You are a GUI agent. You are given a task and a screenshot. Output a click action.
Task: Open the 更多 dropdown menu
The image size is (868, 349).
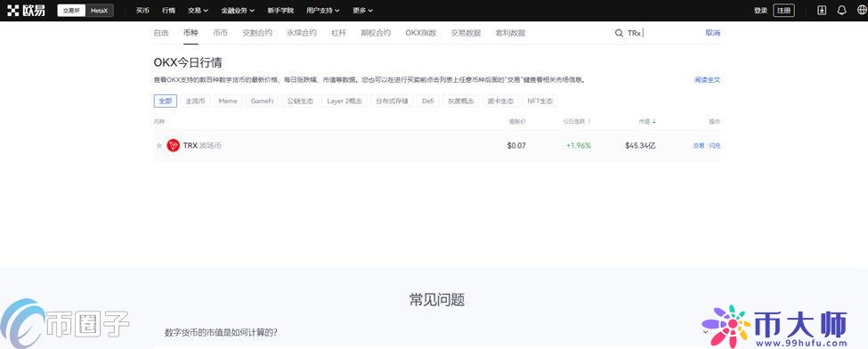point(362,11)
